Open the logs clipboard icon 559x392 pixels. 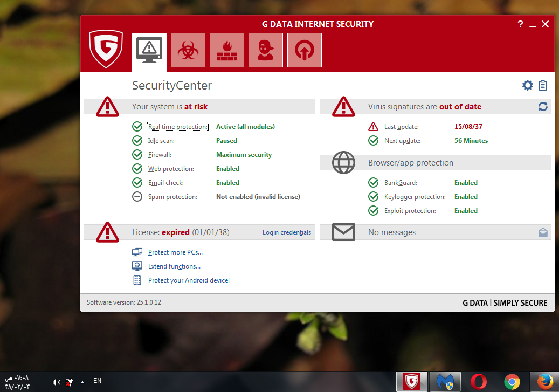(543, 85)
